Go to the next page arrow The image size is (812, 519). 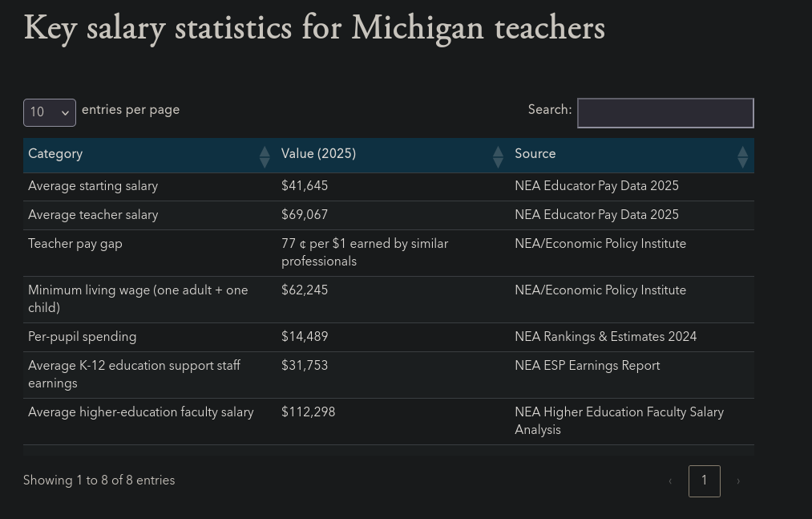(738, 481)
